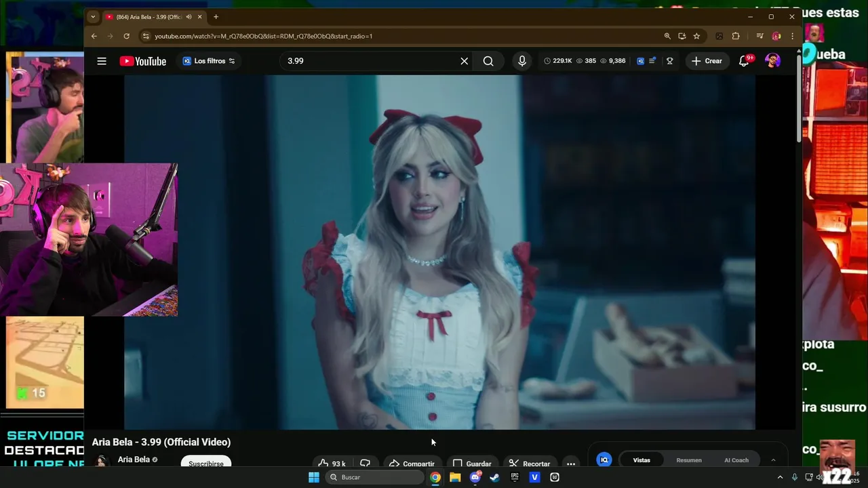Switch to the Vistas tab

click(642, 460)
